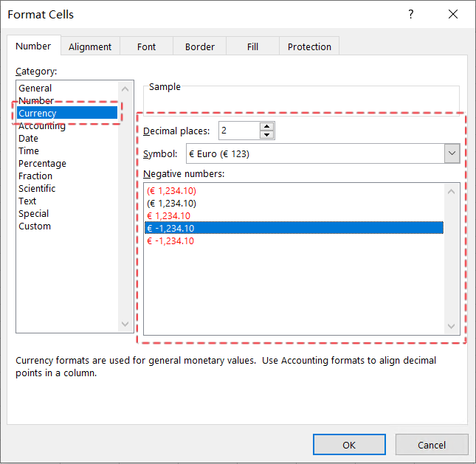Screen dimensions: 476x464
Task: Close the Format Cells dialog
Action: [x=453, y=14]
